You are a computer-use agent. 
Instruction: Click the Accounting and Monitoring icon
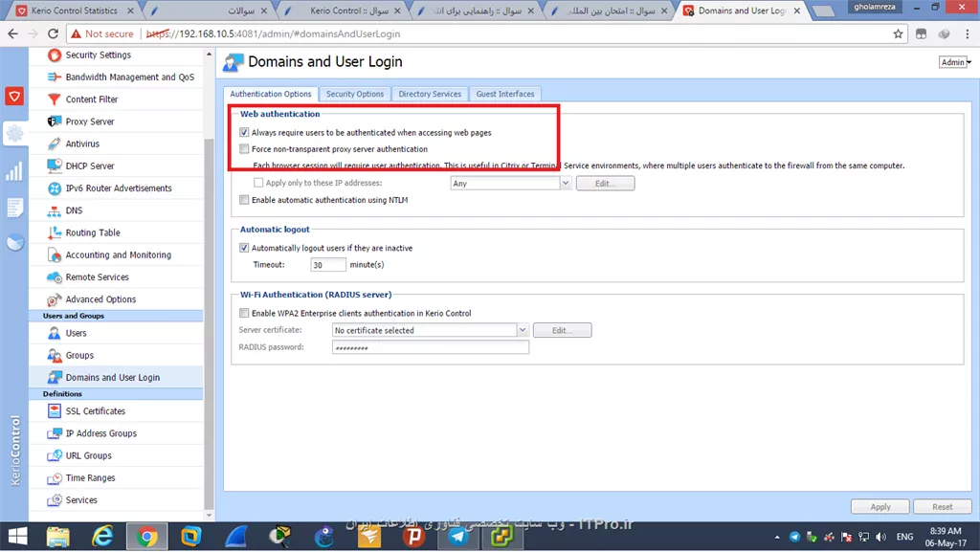pyautogui.click(x=55, y=255)
